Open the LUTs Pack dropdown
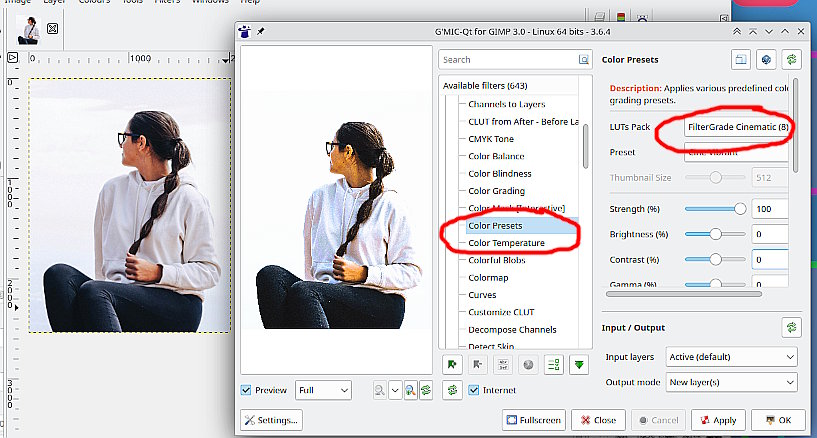Screen dimensions: 817x438 point(736,127)
